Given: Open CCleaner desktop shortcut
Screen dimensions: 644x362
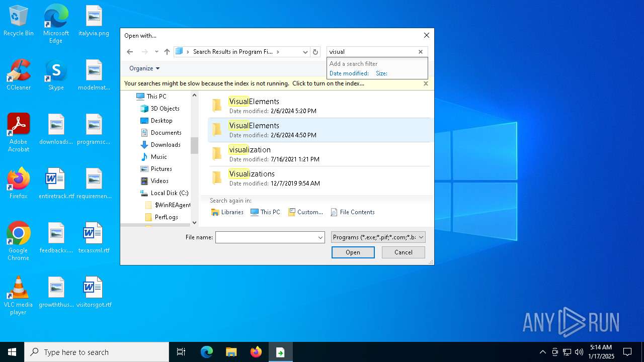Looking at the screenshot, I should pyautogui.click(x=19, y=75).
